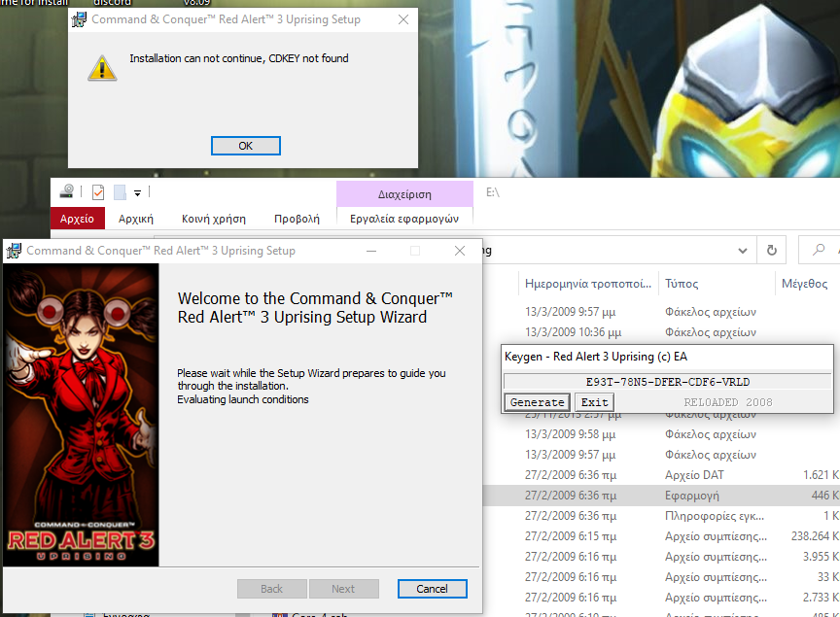Click the 1.621 K size cell
Screen dimensions: 840x617
[821, 474]
